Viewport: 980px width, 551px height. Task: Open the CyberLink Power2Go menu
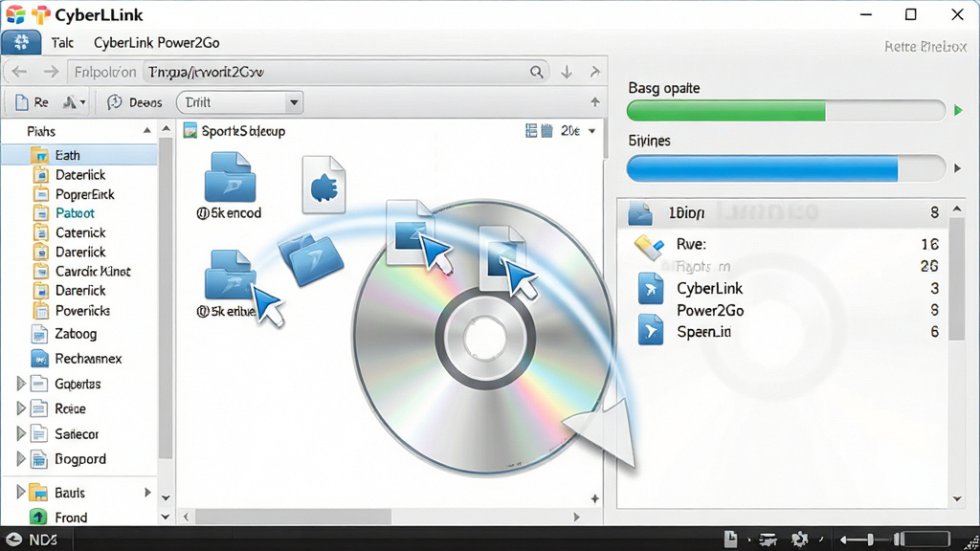point(156,42)
